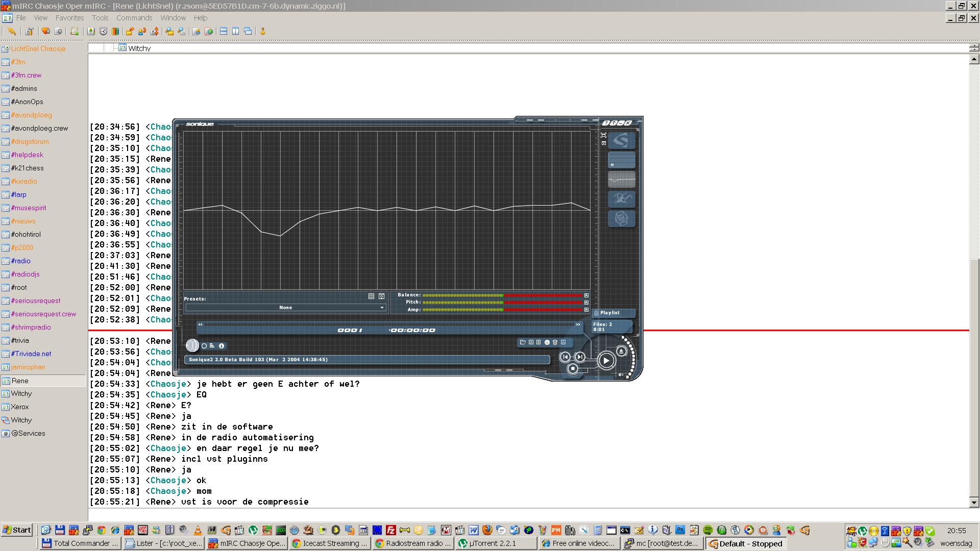Click Send File folder arrow icon

pyautogui.click(x=130, y=31)
